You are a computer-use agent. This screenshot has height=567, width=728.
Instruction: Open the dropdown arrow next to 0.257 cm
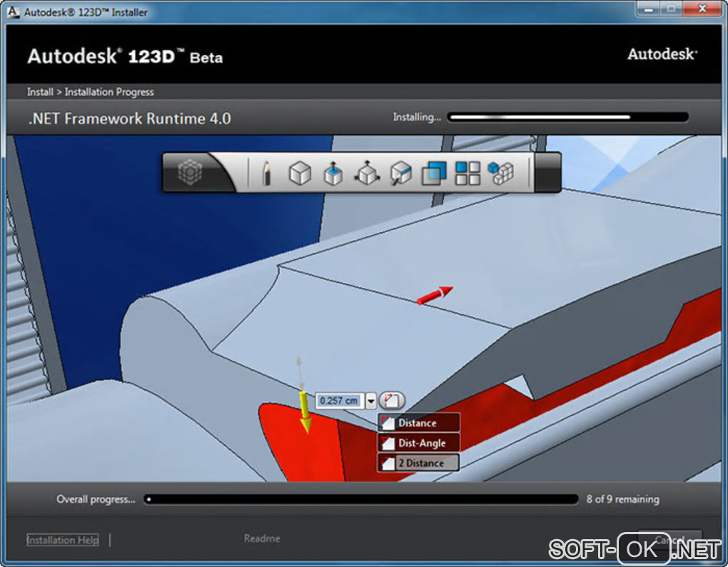(371, 401)
